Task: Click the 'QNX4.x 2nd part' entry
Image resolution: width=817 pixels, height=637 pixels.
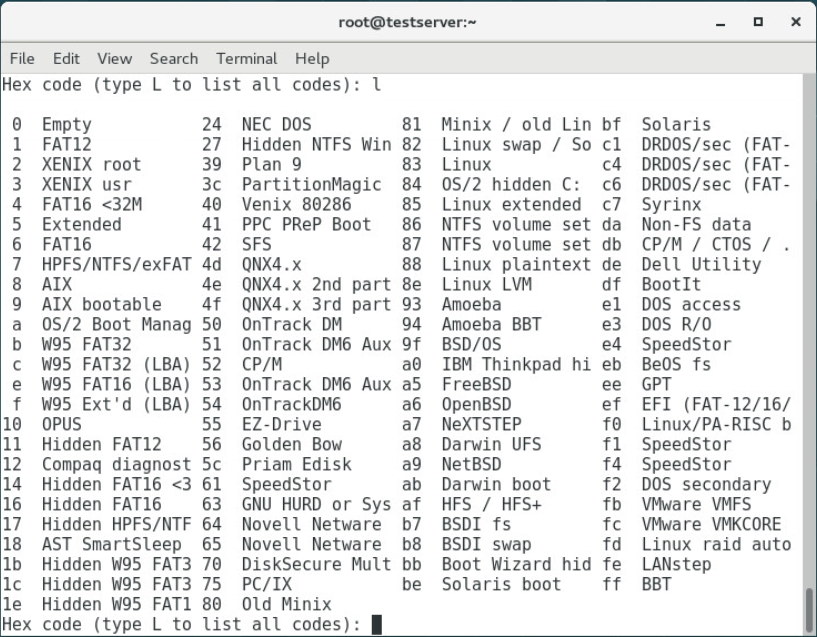Action: point(317,284)
